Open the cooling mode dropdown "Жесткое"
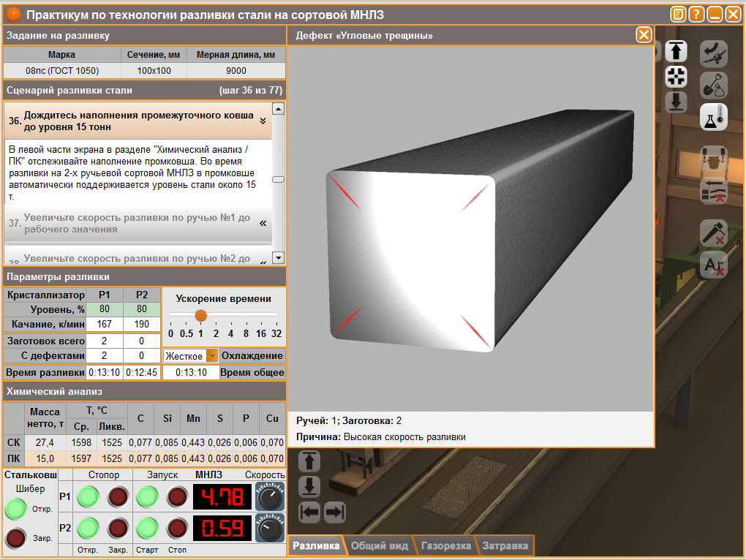The height and width of the screenshot is (560, 746). [x=190, y=355]
